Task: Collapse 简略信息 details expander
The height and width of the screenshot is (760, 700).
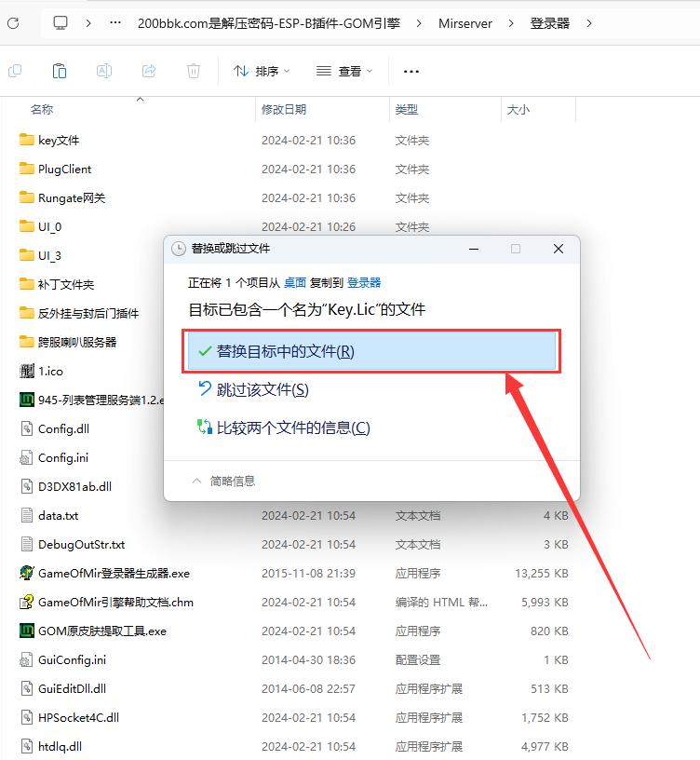Action: [223, 481]
